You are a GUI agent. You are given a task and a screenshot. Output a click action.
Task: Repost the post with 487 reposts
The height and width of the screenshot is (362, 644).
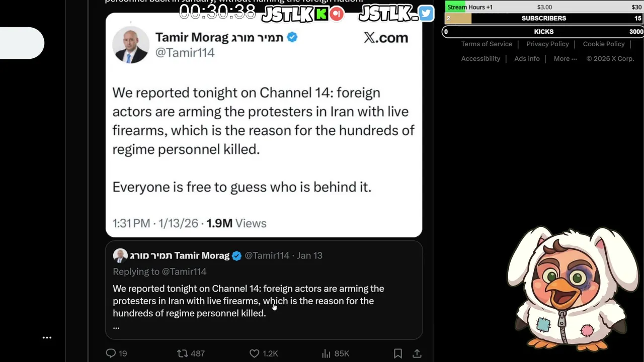coord(183,353)
